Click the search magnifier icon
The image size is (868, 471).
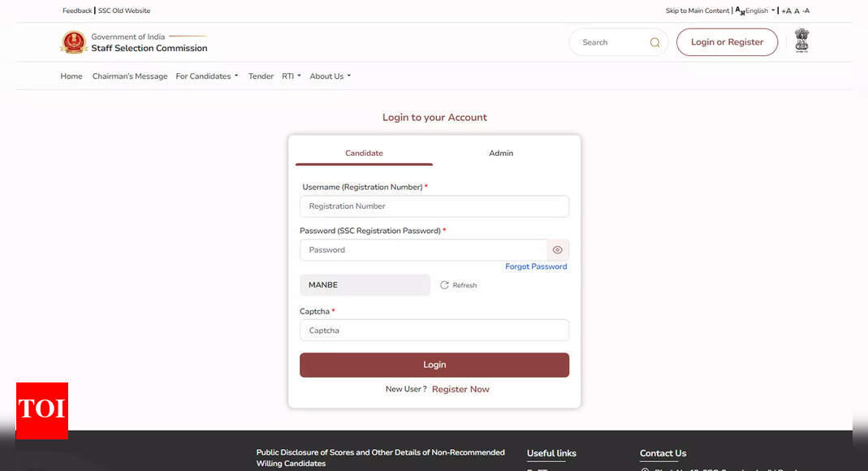[654, 42]
